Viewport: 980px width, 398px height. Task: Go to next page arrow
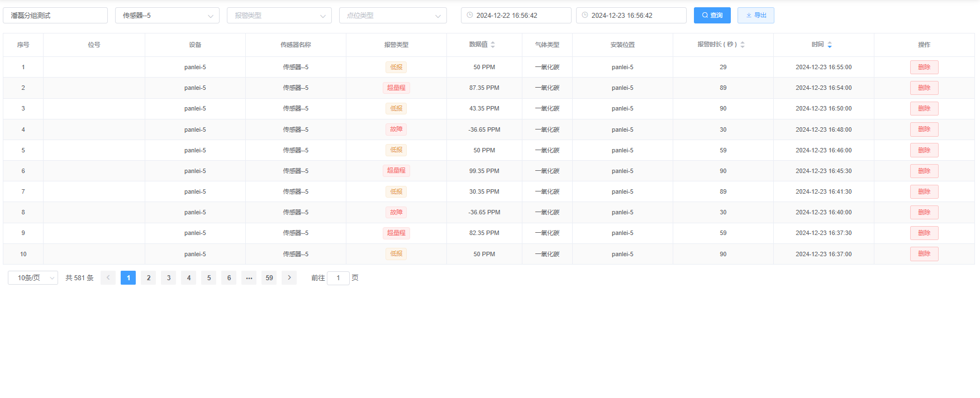[x=289, y=278]
